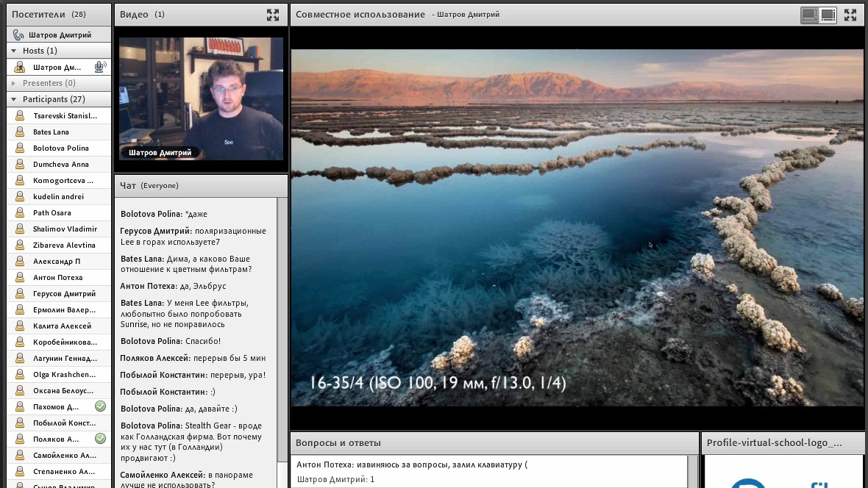Click user icon beside Bates Lana
Viewport: 868px width, 488px height.
point(20,132)
